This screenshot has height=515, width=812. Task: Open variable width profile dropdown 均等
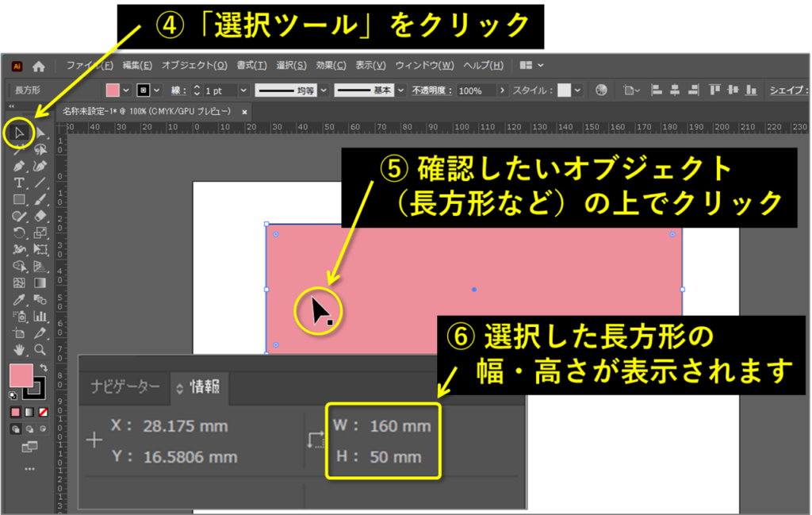pyautogui.click(x=324, y=90)
